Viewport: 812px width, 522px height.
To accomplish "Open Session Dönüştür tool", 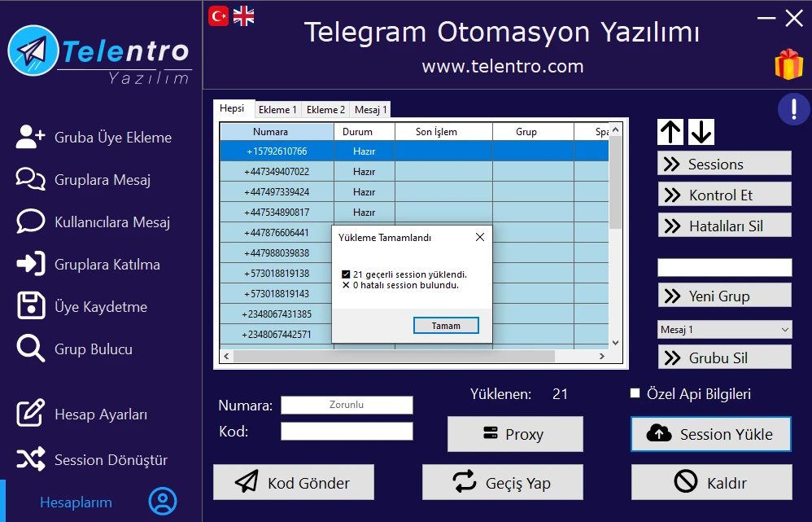I will (x=92, y=460).
